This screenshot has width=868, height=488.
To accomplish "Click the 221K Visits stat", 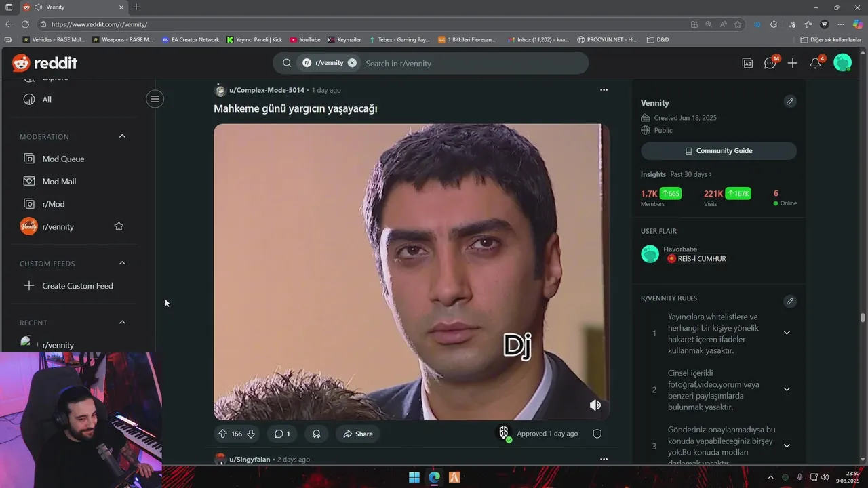I will [728, 197].
